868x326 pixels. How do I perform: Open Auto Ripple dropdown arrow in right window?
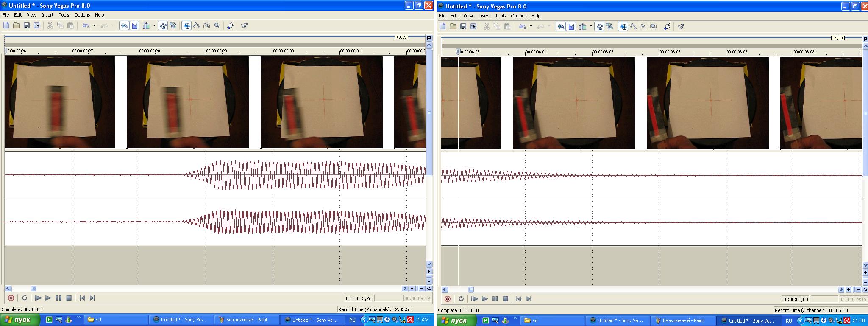coord(591,27)
